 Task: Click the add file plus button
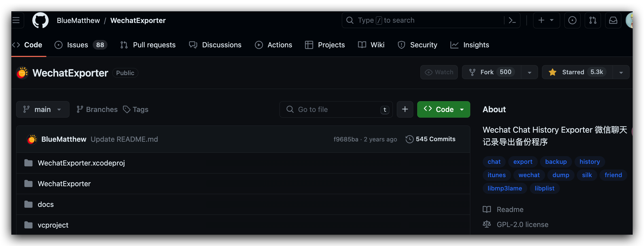405,109
